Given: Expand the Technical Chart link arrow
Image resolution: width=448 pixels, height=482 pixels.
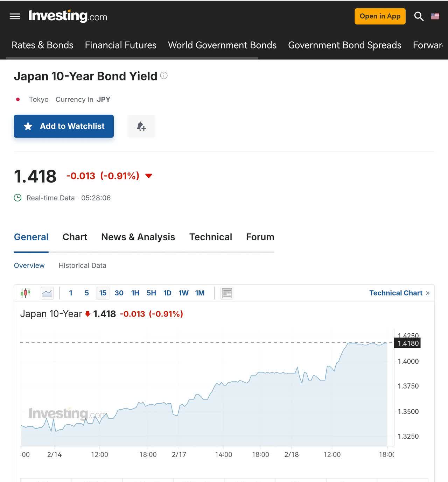Looking at the screenshot, I should tap(427, 293).
